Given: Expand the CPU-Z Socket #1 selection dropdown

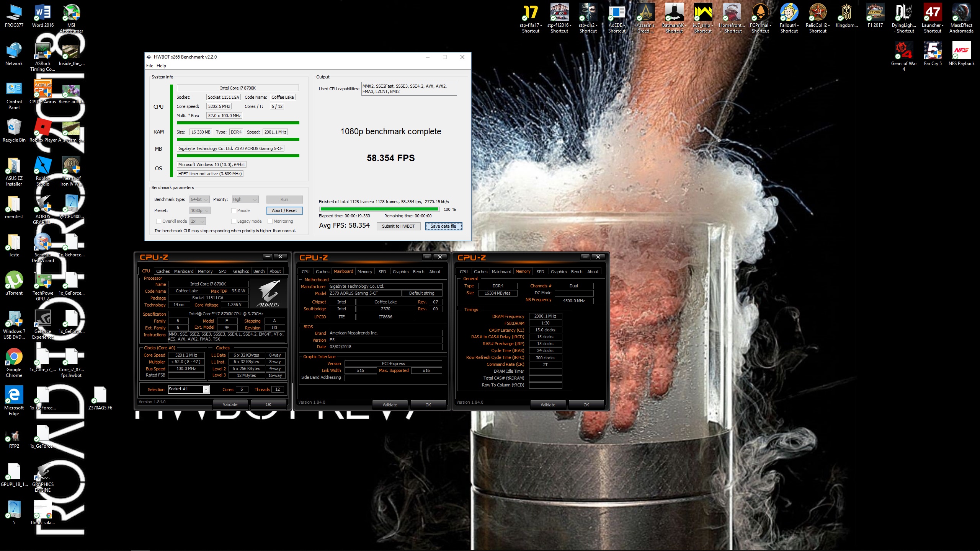Looking at the screenshot, I should (x=206, y=389).
